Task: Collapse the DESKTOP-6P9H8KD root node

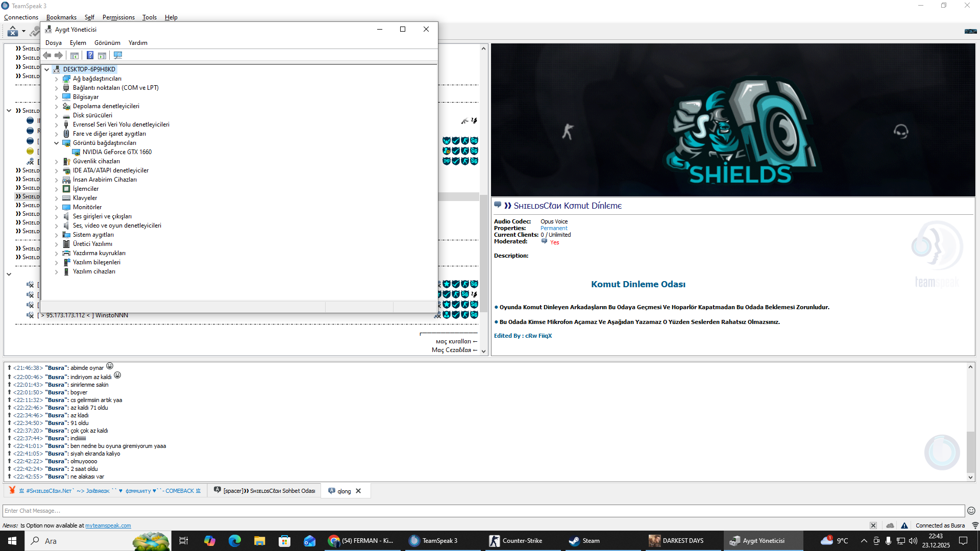Action: pyautogui.click(x=47, y=69)
